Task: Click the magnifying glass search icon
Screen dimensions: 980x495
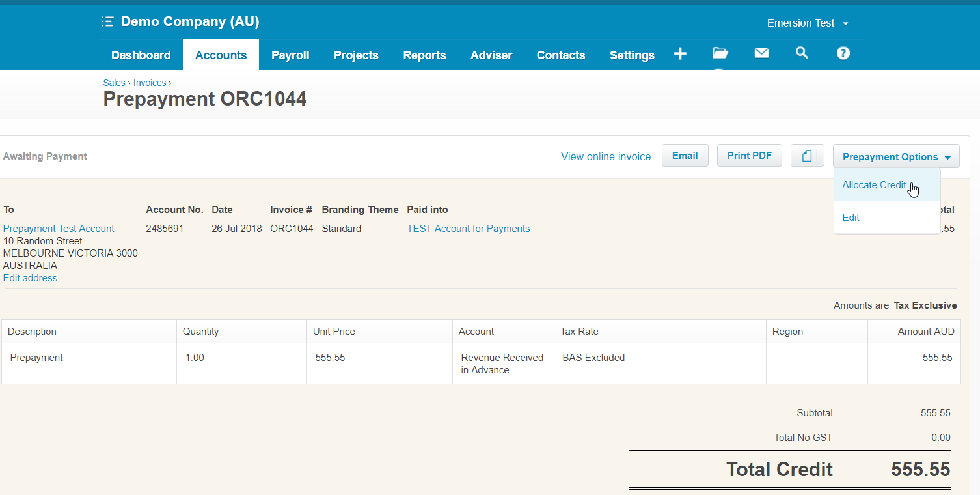Action: [802, 53]
